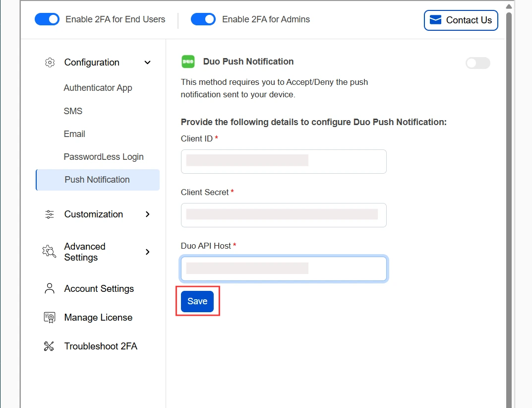Open the Troubleshoot 2FA menu item
This screenshot has height=408, width=532.
[x=101, y=346]
